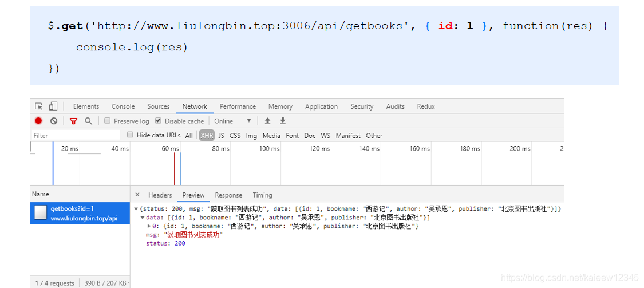Click the import HAR upload arrow icon
Viewport: 644px width, 288px height.
click(267, 121)
